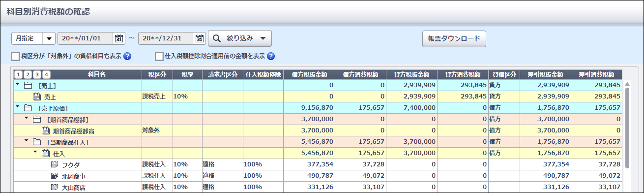Image resolution: width=644 pixels, height=193 pixels.
Task: Select the 大山商店 row name
Action: [74, 187]
